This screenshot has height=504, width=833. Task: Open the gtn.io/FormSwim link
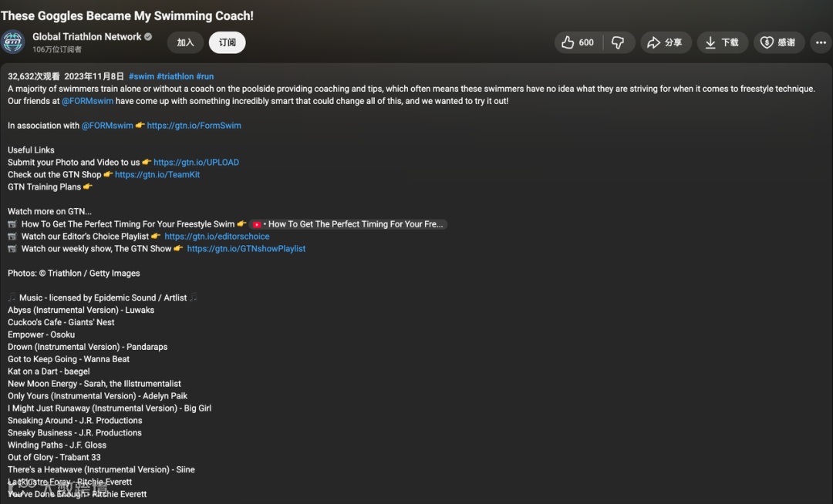pyautogui.click(x=194, y=125)
